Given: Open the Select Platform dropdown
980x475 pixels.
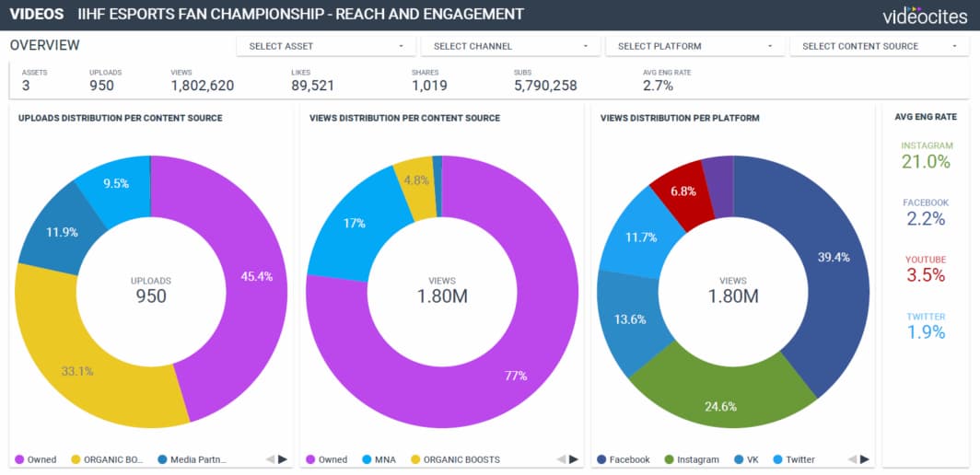Looking at the screenshot, I should [695, 46].
